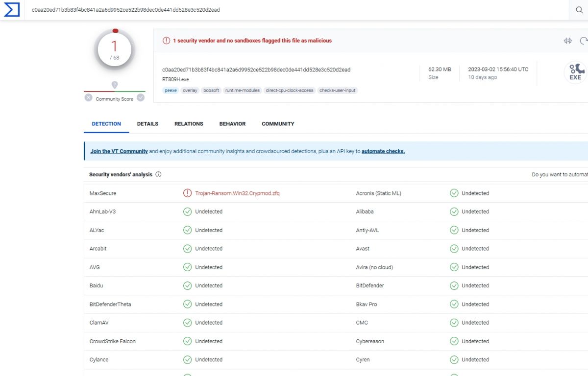
Task: Click the Cylance undetected check icon
Action: [187, 359]
